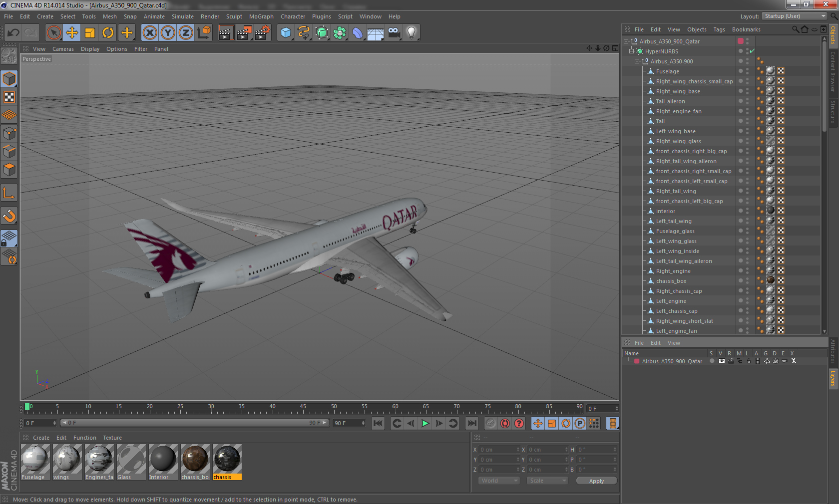This screenshot has height=504, width=839.
Task: Enable Polygons mode in left toolbar
Action: [9, 170]
